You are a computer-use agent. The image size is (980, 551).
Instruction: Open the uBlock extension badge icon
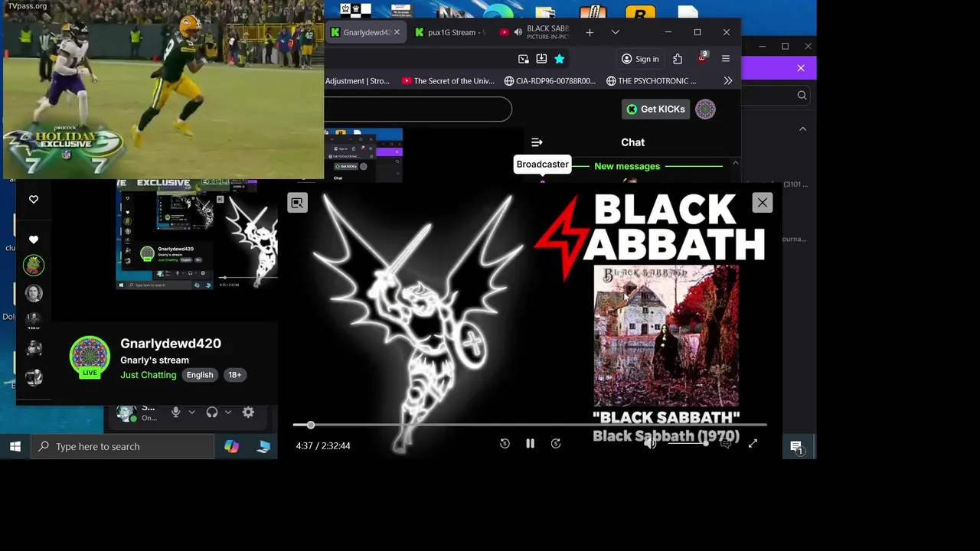[702, 58]
